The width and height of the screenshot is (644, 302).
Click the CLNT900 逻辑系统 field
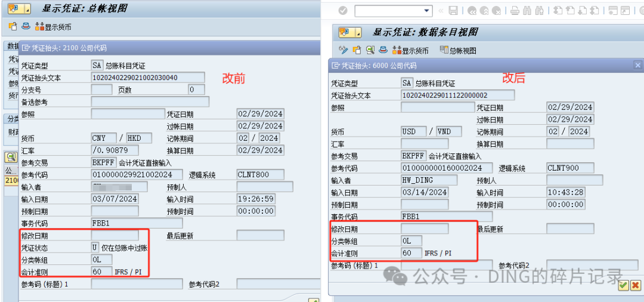point(571,168)
